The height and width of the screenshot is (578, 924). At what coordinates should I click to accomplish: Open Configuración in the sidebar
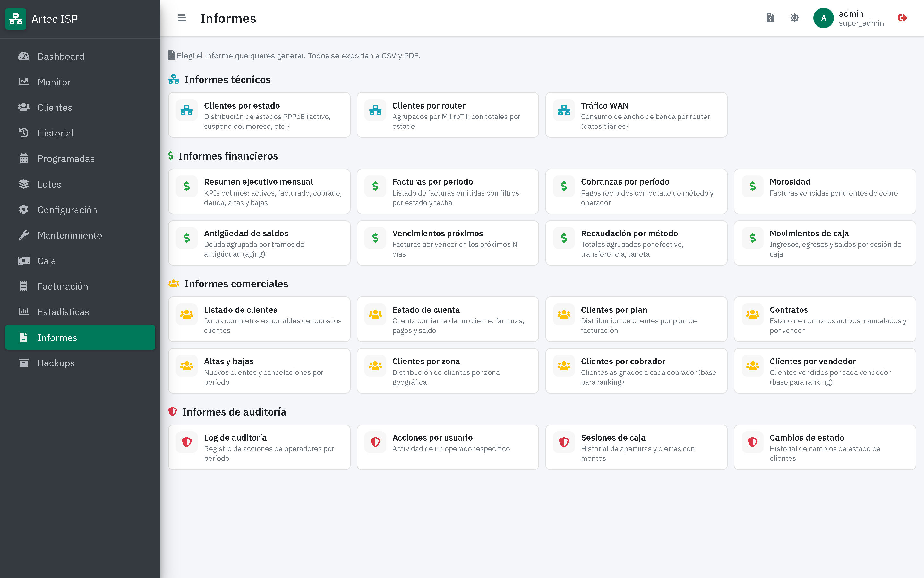click(80, 210)
